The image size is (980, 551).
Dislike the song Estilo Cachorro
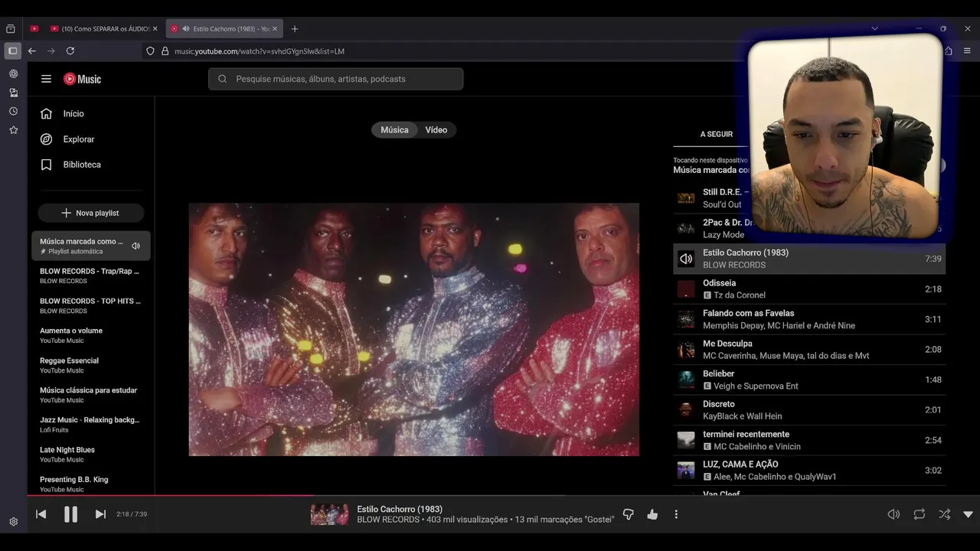coord(628,514)
